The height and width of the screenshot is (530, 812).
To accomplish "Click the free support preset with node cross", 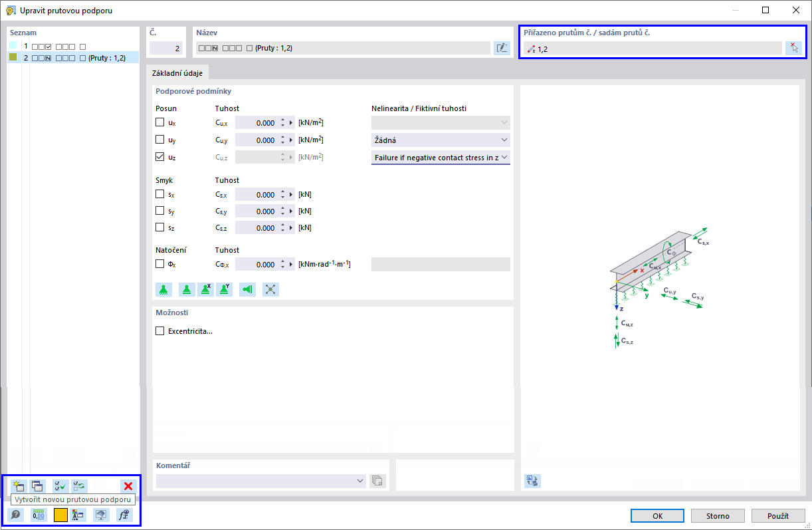I will click(270, 289).
